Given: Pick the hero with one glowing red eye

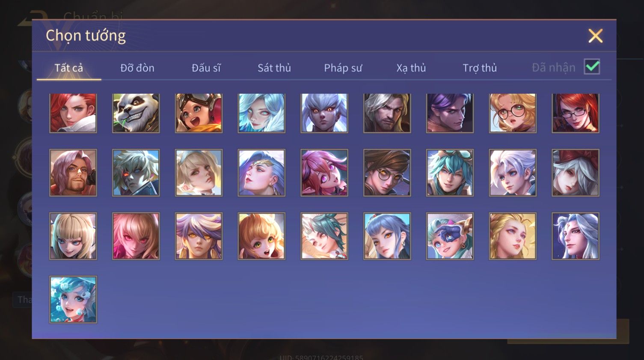Looking at the screenshot, I should coord(136,173).
